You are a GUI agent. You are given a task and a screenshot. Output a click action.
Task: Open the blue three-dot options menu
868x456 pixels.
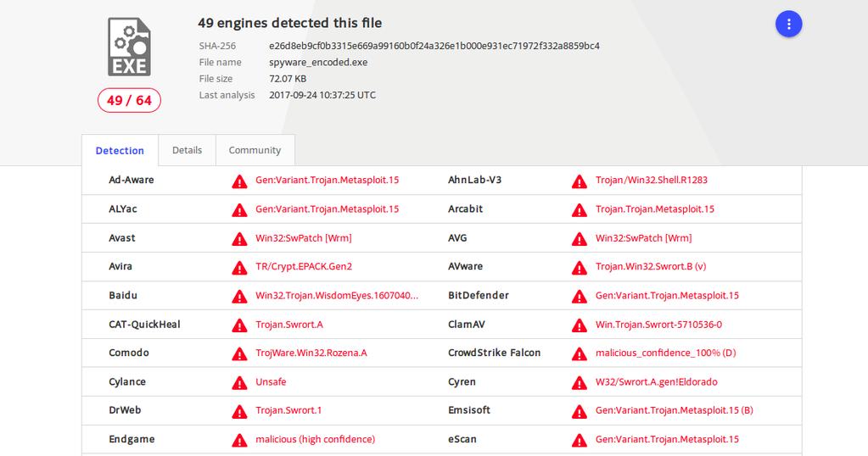pyautogui.click(x=788, y=25)
